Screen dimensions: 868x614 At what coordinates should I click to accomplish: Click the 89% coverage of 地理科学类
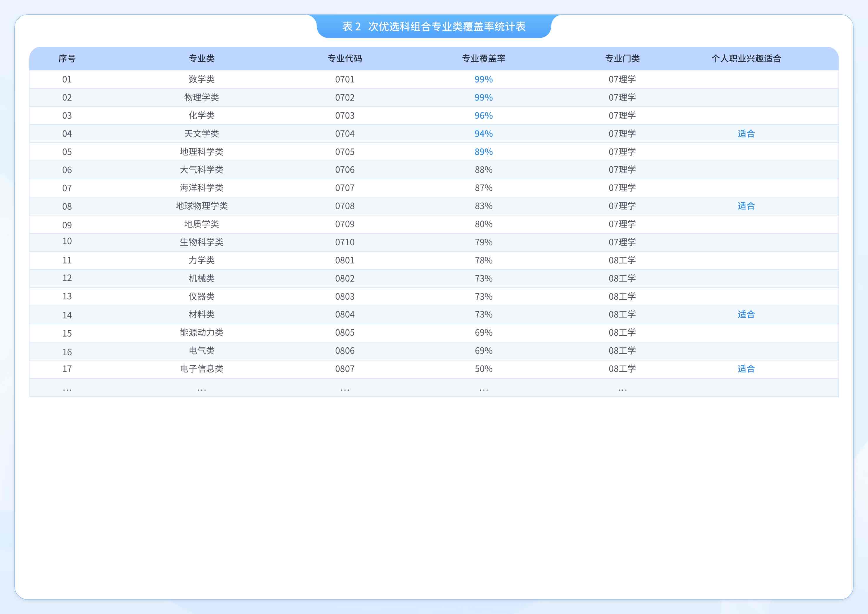coord(483,152)
